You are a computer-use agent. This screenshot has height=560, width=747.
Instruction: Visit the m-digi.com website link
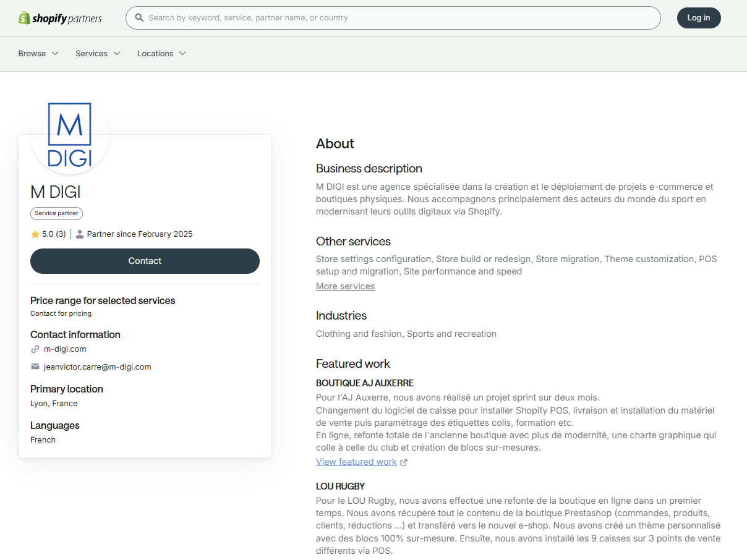pos(65,349)
